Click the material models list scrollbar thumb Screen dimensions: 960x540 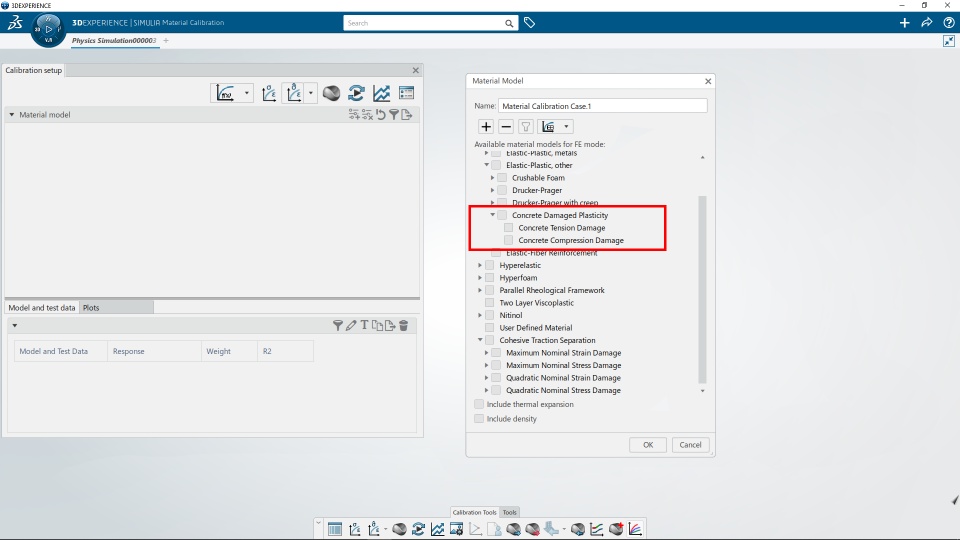(x=702, y=289)
